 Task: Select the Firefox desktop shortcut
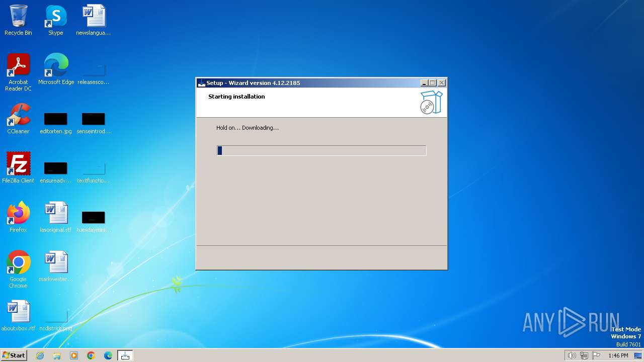click(x=18, y=217)
